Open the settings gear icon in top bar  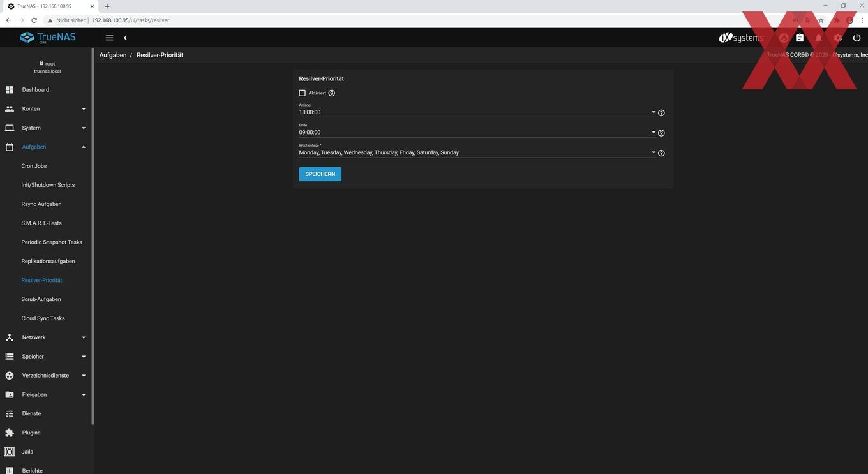(838, 38)
